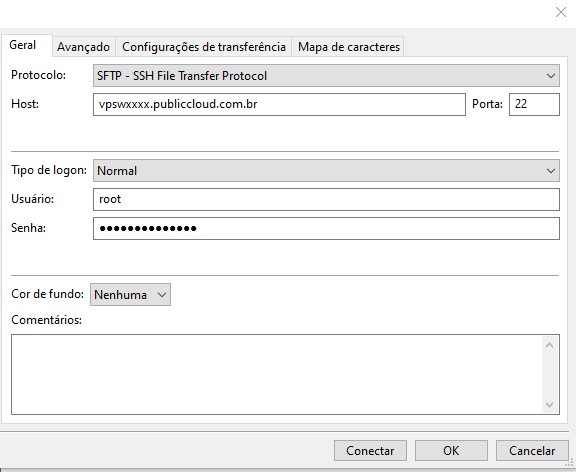Confirm with the OK button
This screenshot has width=576, height=472.
pyautogui.click(x=451, y=450)
